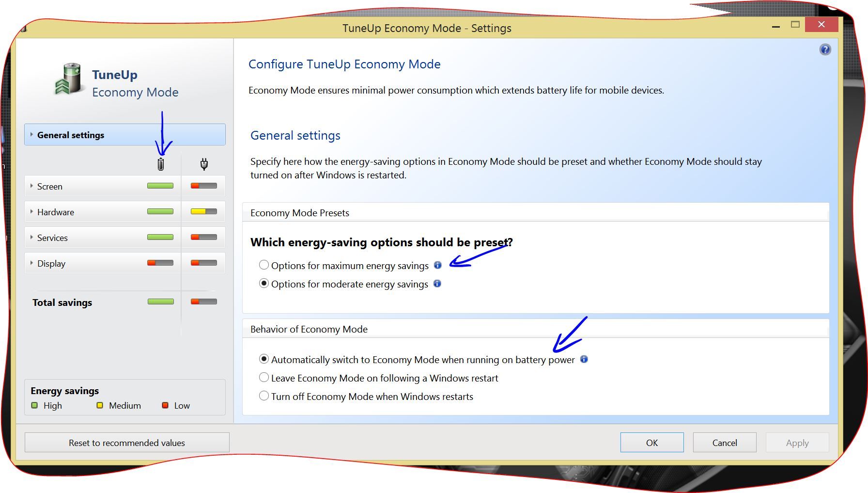Expand the Services section arrow

[31, 237]
